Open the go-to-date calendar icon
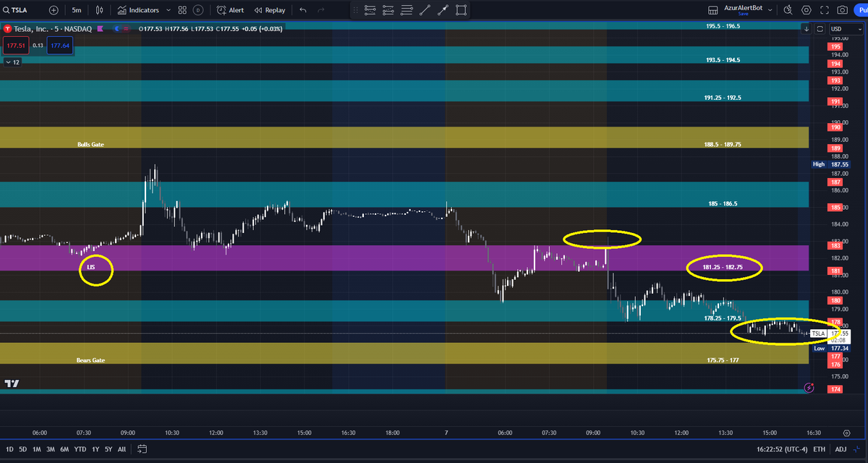This screenshot has width=868, height=463. (142, 449)
